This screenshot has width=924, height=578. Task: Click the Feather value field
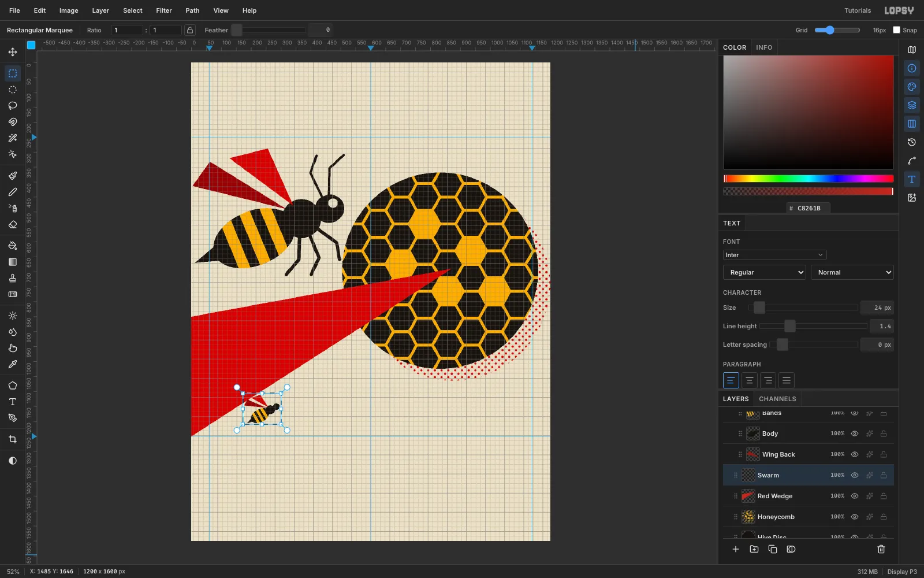click(321, 30)
